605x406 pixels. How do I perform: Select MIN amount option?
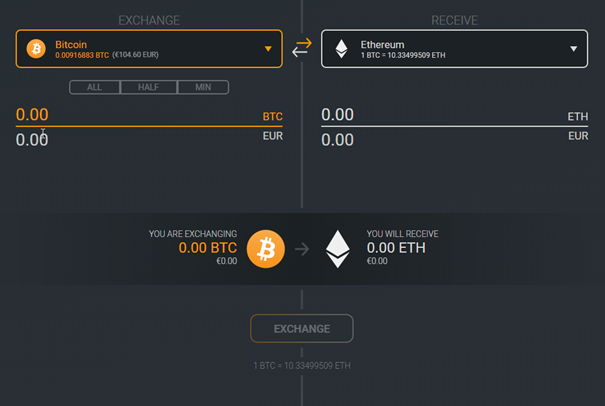[x=203, y=87]
